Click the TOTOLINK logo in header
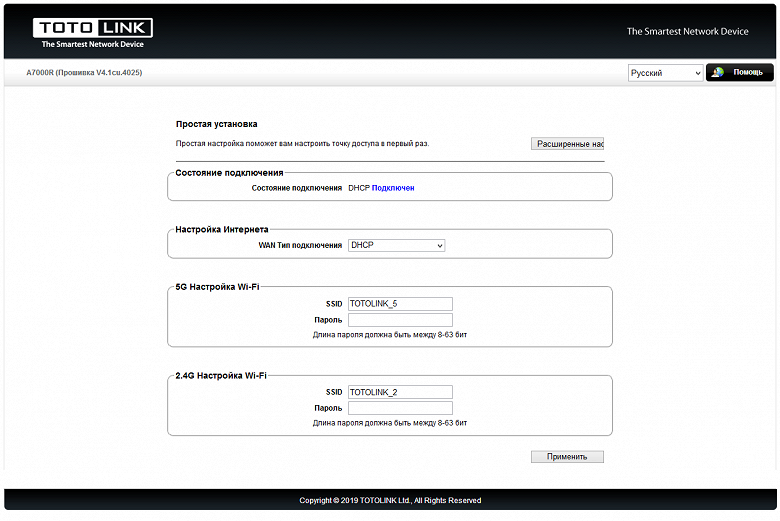Viewport: 780px width, 521px height. (93, 33)
